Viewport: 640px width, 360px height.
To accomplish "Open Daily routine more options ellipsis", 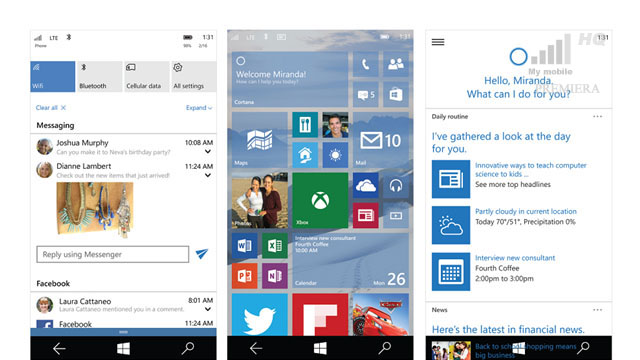I will tap(598, 117).
